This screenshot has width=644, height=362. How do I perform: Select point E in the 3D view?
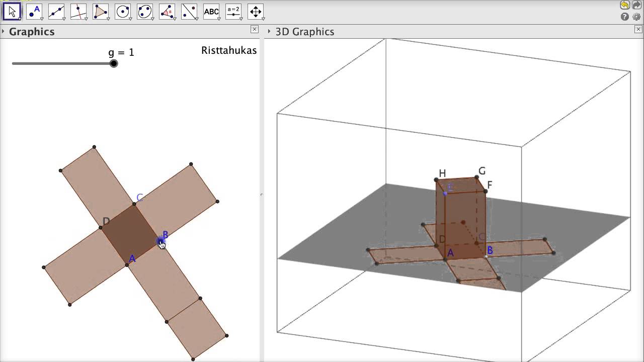(445, 193)
